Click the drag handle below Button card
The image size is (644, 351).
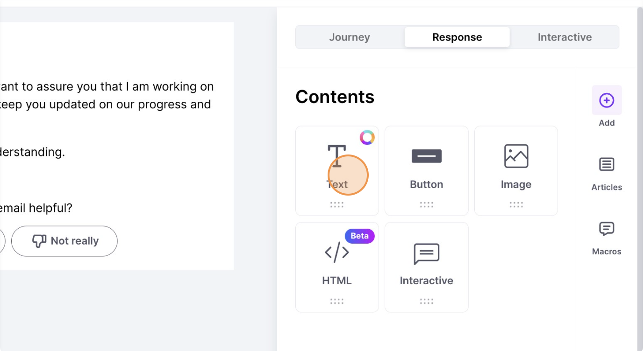pos(426,204)
